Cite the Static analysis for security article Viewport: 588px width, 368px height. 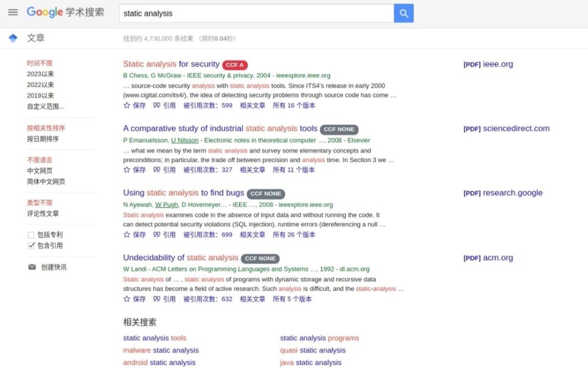164,105
